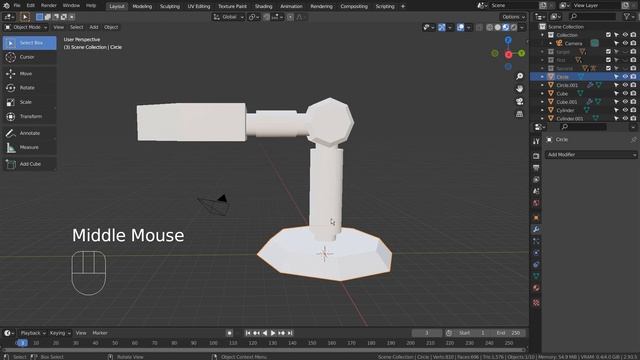Viewport: 640px width, 360px height.
Task: Click the blue Z axis on gizmo
Action: pos(508,40)
